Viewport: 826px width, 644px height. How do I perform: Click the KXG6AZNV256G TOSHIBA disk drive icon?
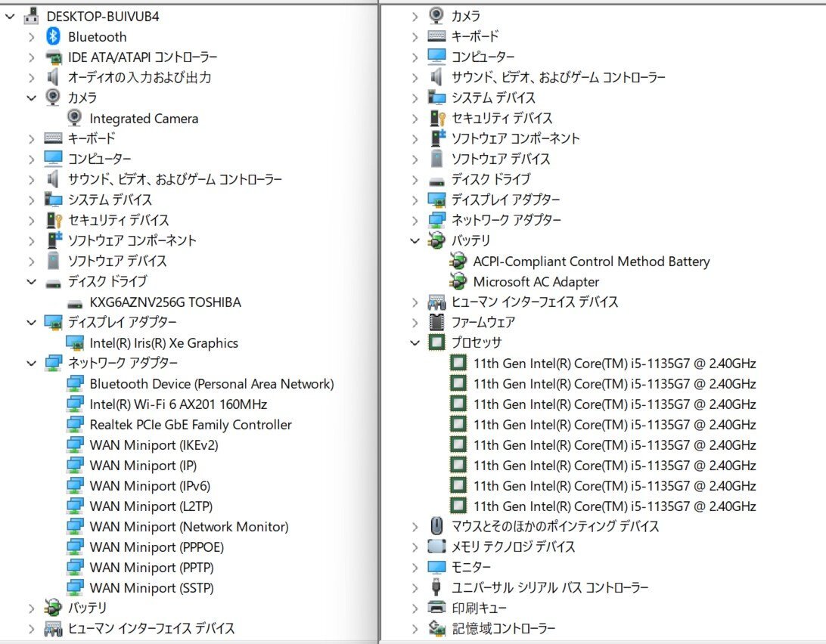(74, 302)
